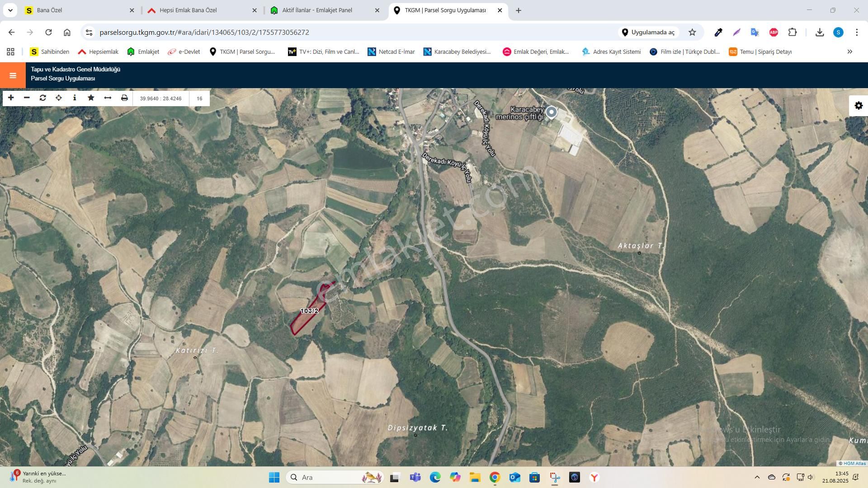The height and width of the screenshot is (488, 868).
Task: Click the Karacabey merinos location marker
Action: point(551,112)
